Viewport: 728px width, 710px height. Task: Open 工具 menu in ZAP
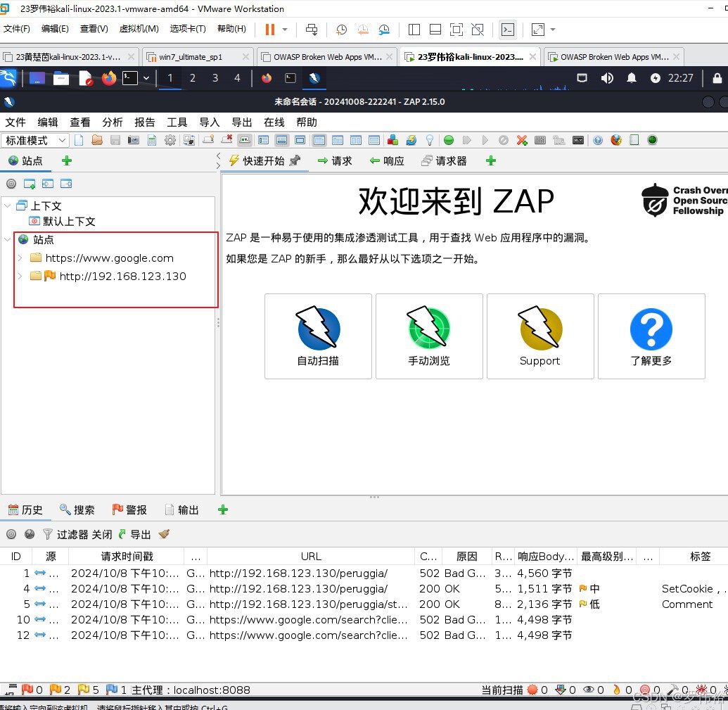point(177,122)
